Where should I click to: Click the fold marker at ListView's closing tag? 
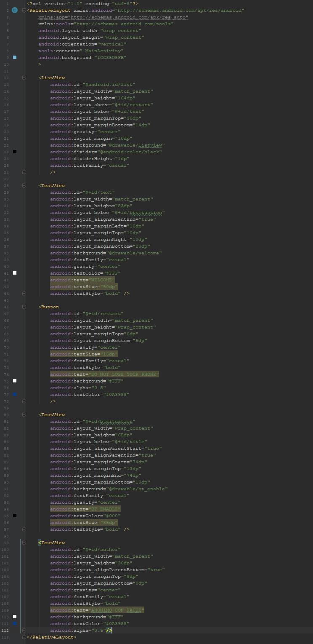pos(24,172)
